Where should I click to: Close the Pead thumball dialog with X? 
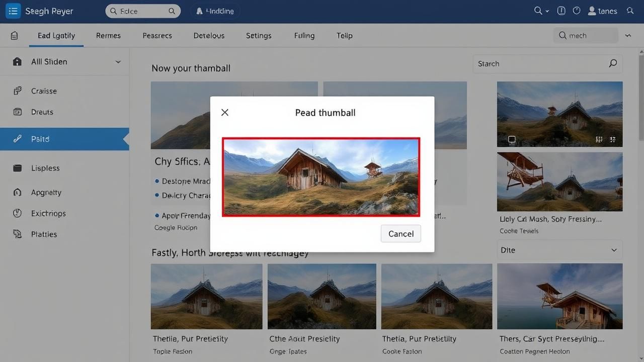225,113
